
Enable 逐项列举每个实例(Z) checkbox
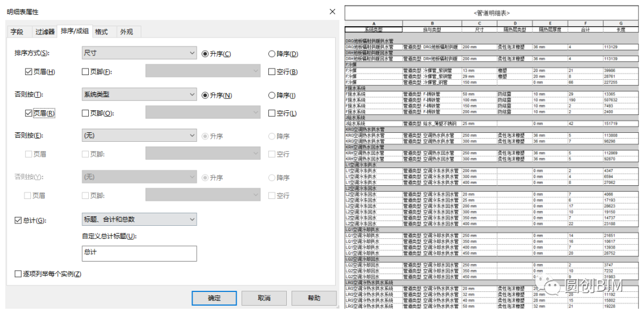18,273
